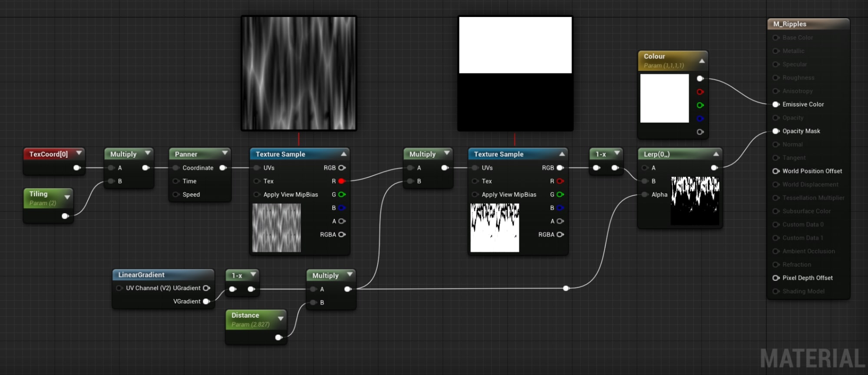The width and height of the screenshot is (868, 375).
Task: Select the LinearGradient node title
Action: point(141,275)
